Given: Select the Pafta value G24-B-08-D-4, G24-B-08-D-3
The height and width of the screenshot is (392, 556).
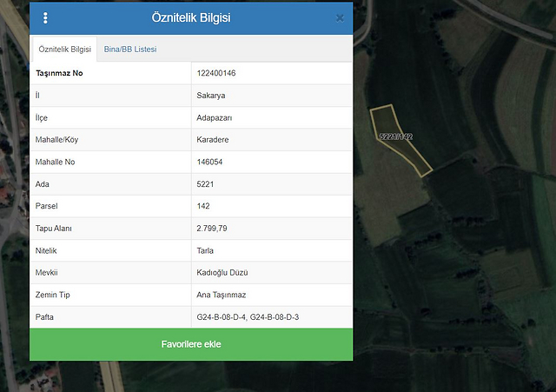Looking at the screenshot, I should tap(248, 317).
